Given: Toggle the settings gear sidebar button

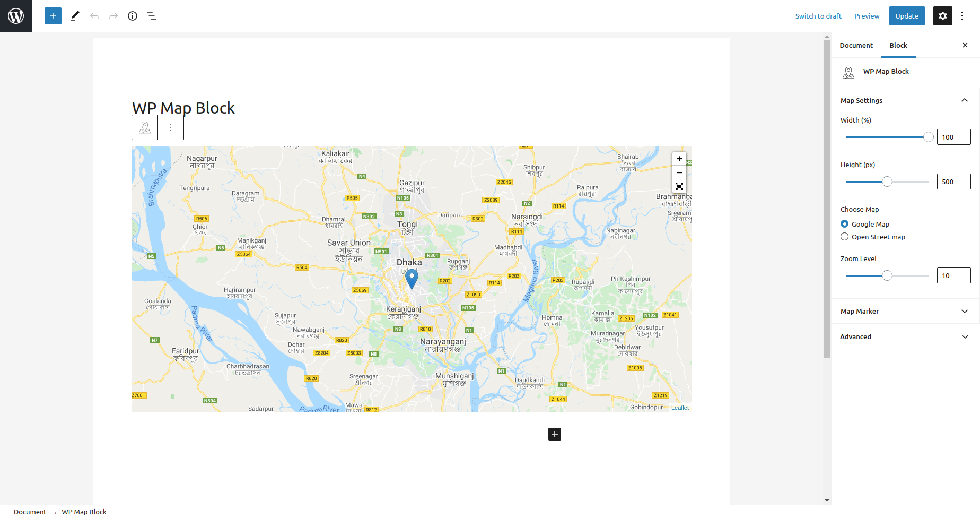Looking at the screenshot, I should [943, 16].
